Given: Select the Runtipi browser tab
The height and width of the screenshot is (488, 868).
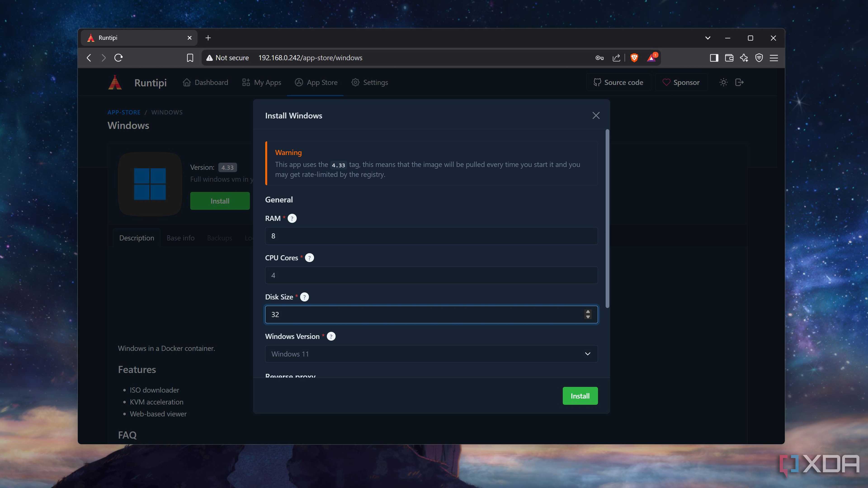Looking at the screenshot, I should point(139,38).
